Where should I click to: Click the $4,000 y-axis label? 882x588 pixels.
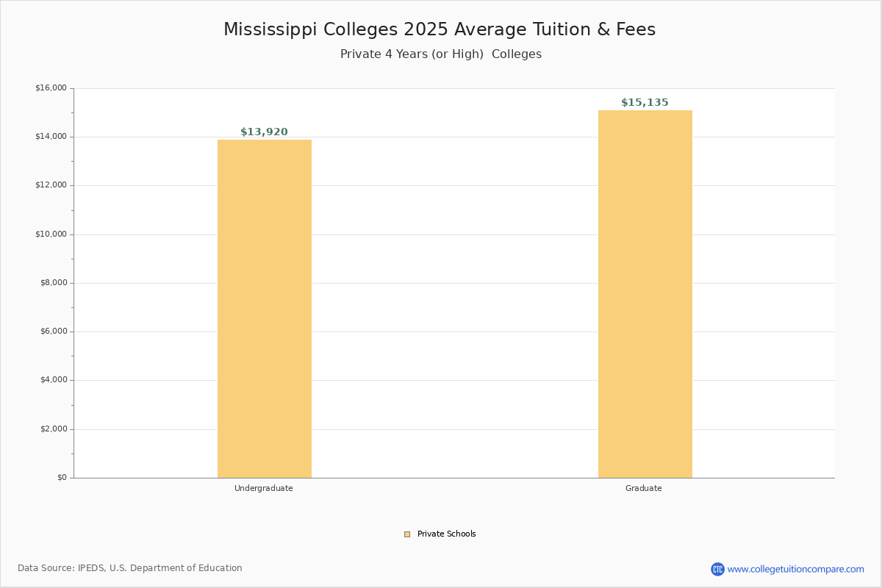pyautogui.click(x=52, y=380)
